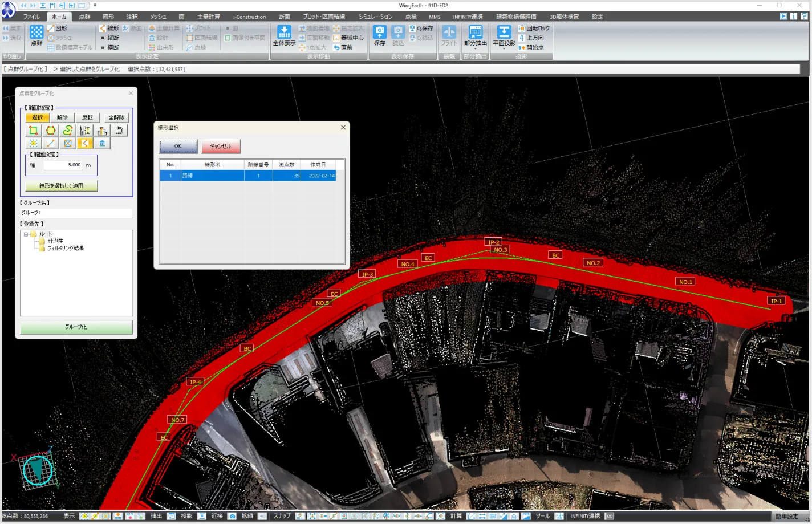Choose the polygon range selection tool

51,131
